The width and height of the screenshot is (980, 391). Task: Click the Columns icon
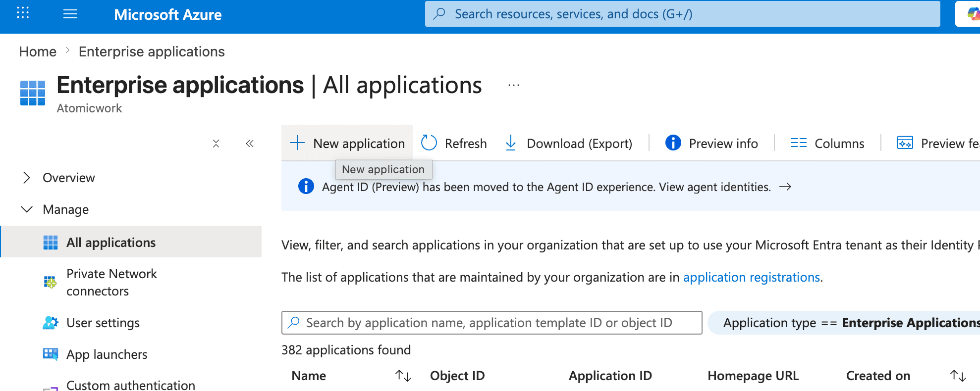(799, 143)
